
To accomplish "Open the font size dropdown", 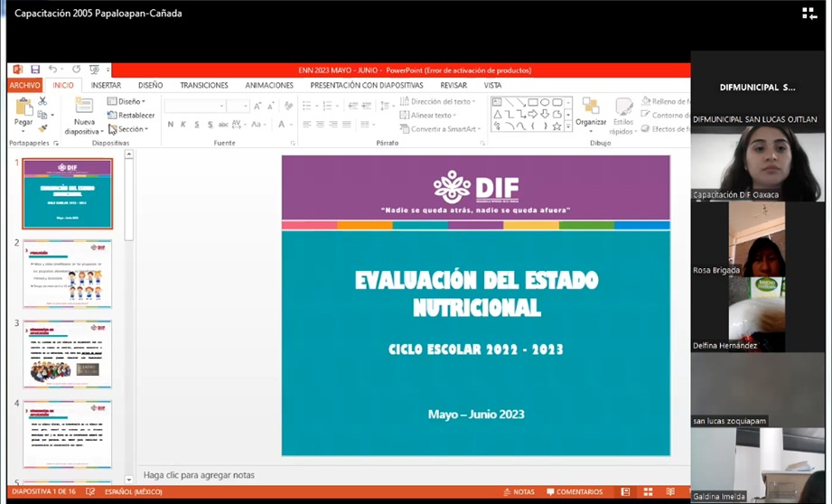I will 246,106.
